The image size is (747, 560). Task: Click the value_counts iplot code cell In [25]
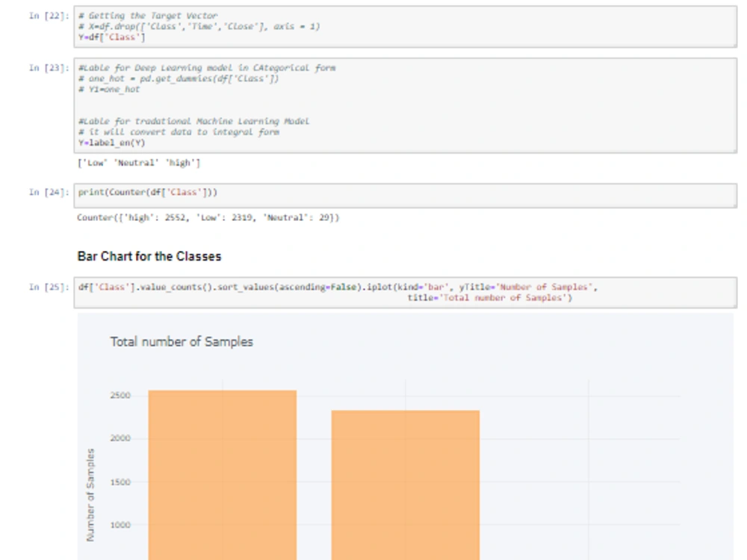point(405,293)
